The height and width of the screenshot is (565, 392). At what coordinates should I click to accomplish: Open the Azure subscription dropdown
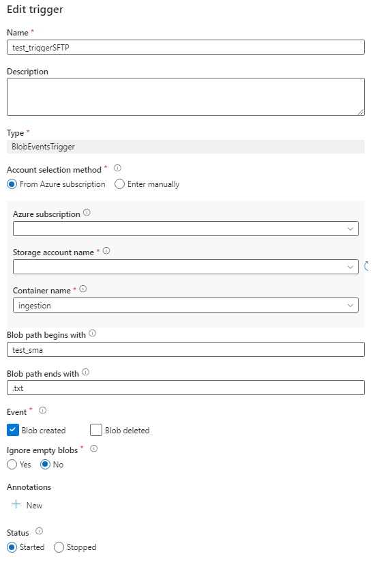tap(185, 229)
